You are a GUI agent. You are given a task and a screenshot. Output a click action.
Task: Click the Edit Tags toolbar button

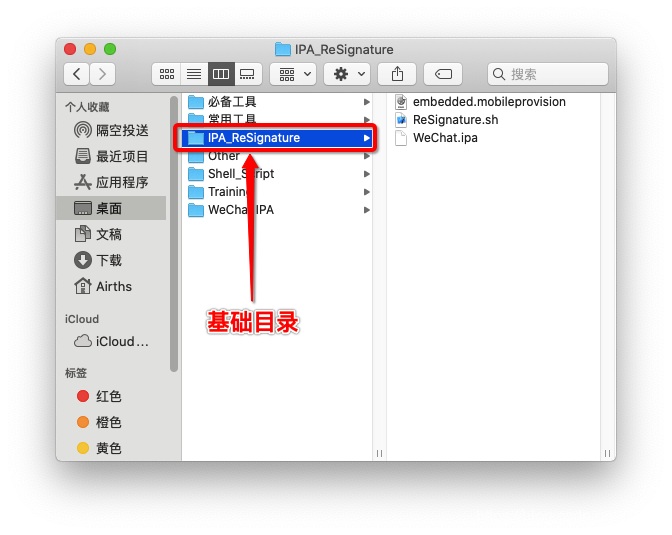click(x=443, y=74)
